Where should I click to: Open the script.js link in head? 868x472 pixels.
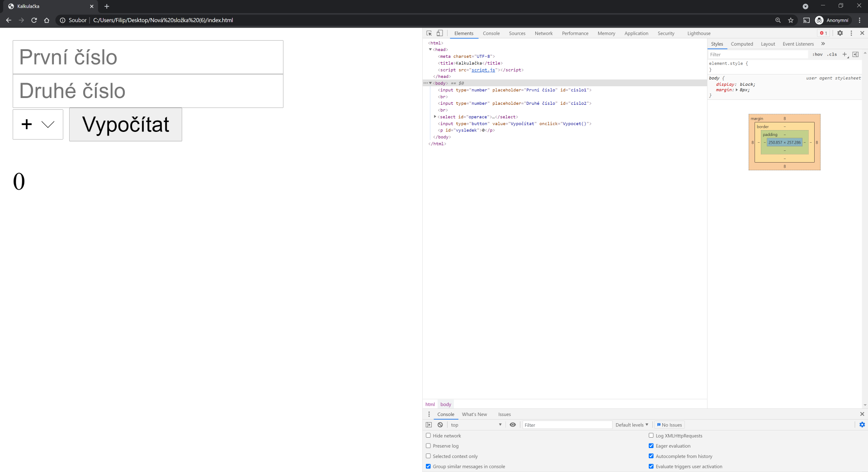483,70
